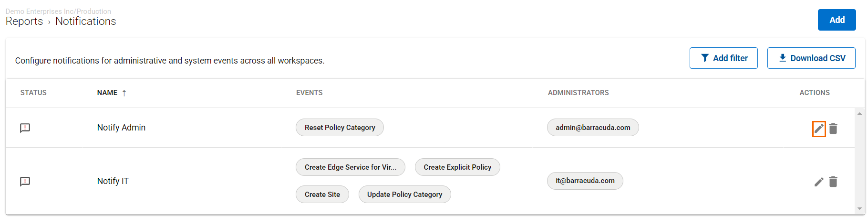The height and width of the screenshot is (217, 868).
Task: Delete the Notify IT notification
Action: coord(833,182)
